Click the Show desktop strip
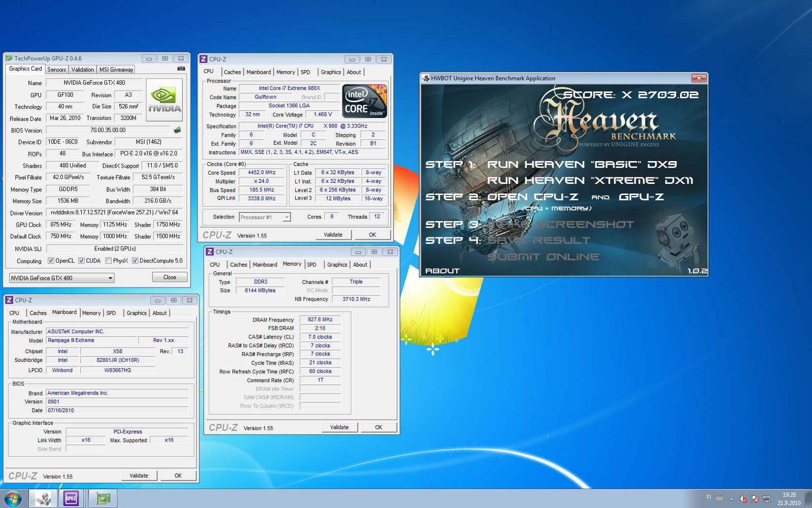This screenshot has width=812, height=508. (808, 498)
